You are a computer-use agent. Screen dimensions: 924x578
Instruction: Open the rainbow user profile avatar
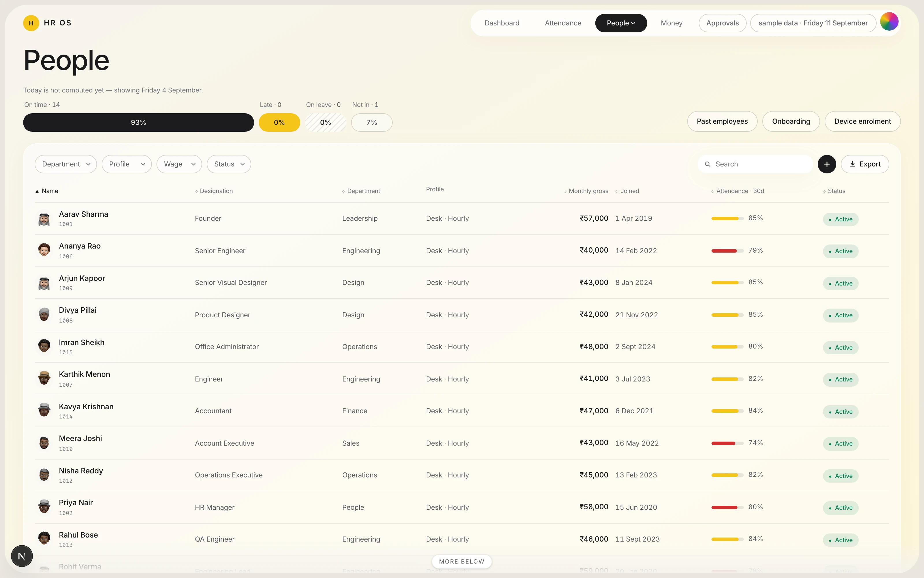[889, 21]
